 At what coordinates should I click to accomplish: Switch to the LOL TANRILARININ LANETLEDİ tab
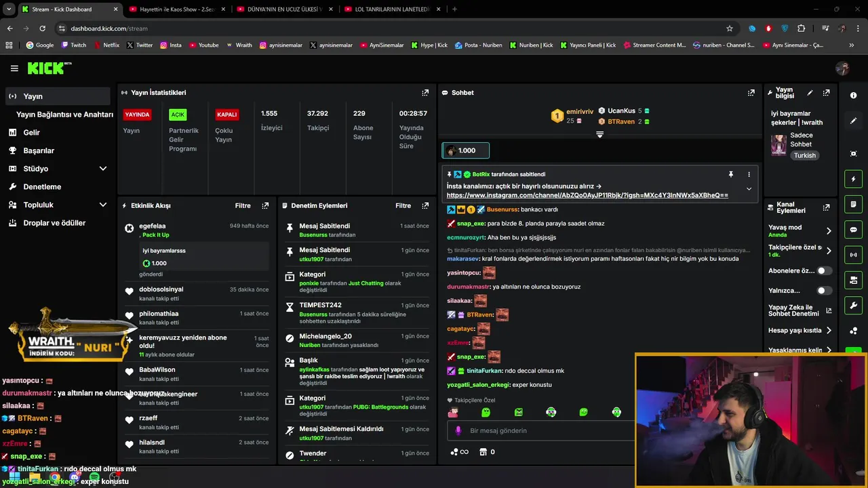pyautogui.click(x=392, y=9)
